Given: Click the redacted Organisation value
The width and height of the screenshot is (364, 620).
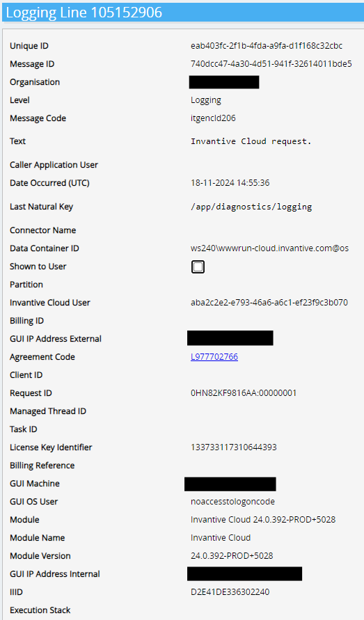Looking at the screenshot, I should (x=224, y=82).
